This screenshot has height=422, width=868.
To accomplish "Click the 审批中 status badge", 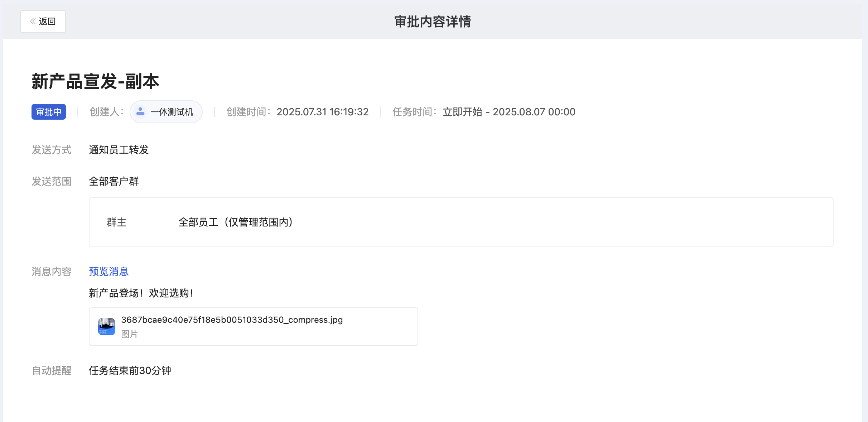I will click(x=49, y=112).
